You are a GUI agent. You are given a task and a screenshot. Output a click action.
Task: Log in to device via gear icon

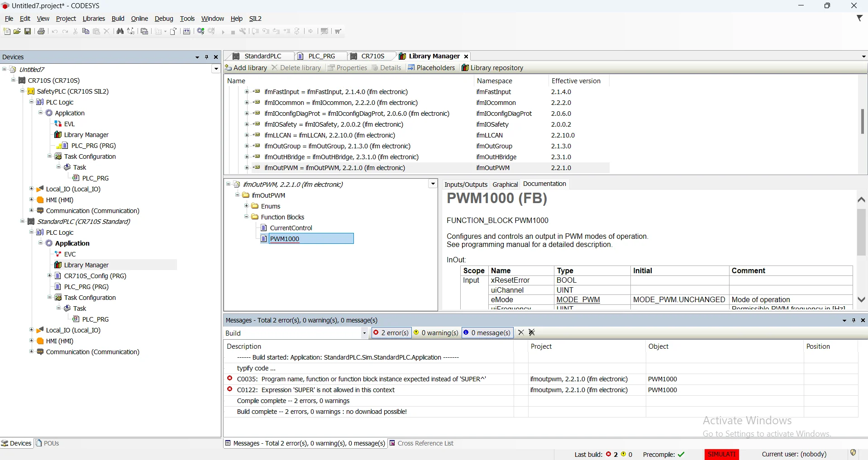click(x=200, y=31)
